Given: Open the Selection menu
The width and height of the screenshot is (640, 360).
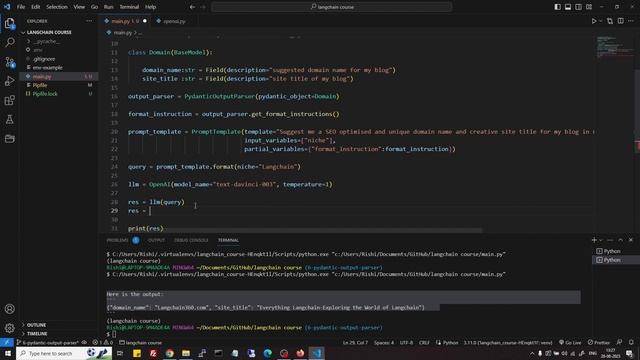Looking at the screenshot, I should coord(57,7).
